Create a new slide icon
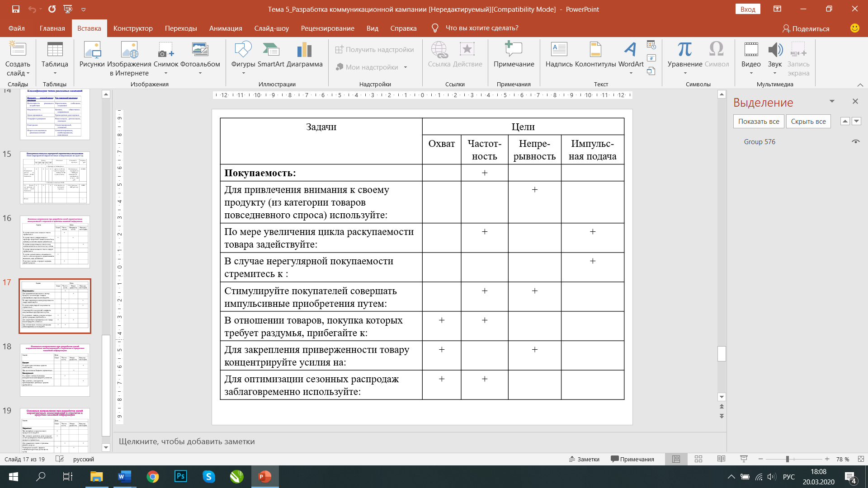The height and width of the screenshot is (488, 868). (x=18, y=49)
